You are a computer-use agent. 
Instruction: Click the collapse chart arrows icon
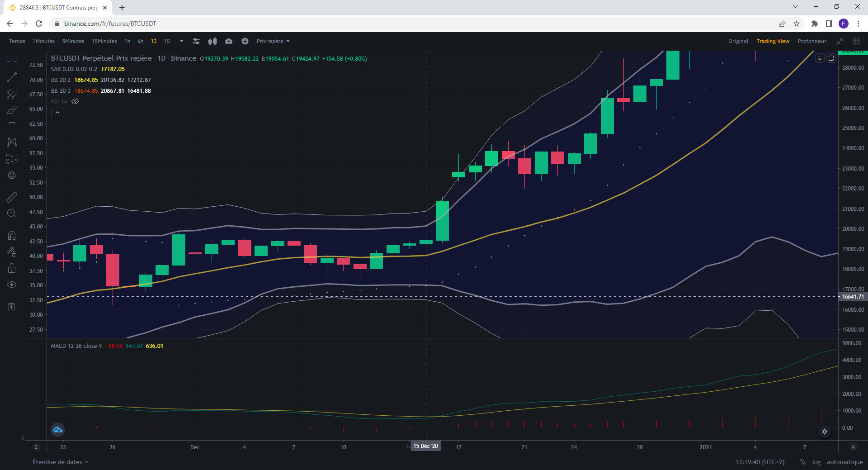840,41
